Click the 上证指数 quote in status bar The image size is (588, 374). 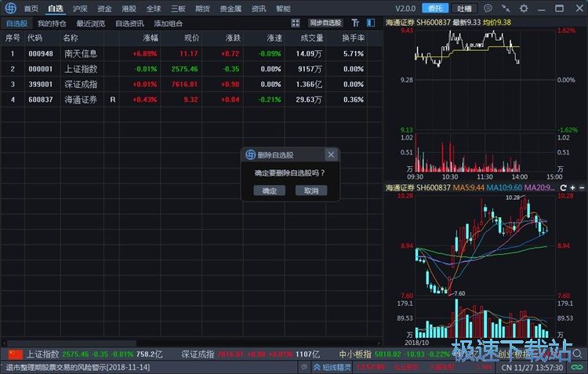94,354
